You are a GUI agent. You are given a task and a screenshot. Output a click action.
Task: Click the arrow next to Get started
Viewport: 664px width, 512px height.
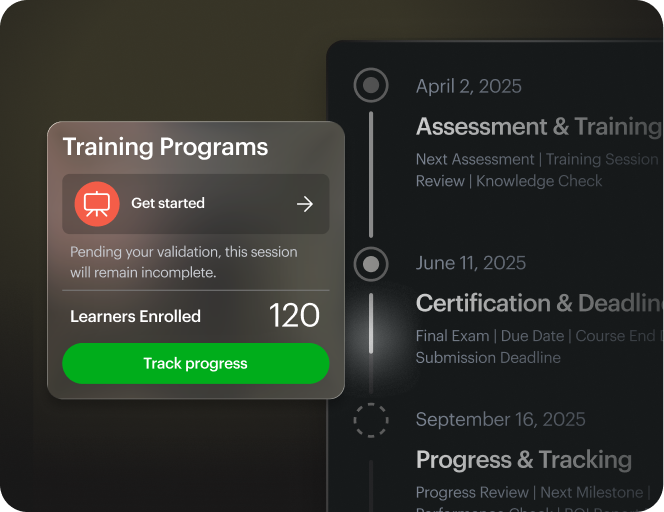click(305, 204)
